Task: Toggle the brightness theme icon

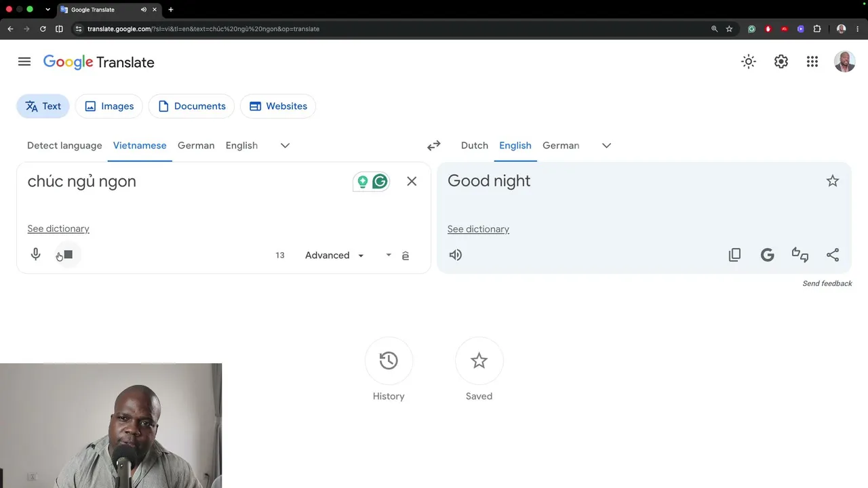Action: tap(749, 62)
